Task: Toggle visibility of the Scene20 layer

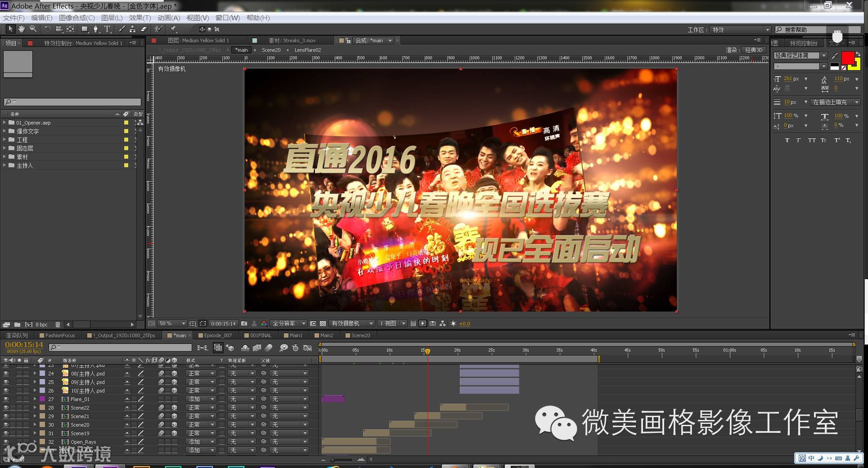Action: click(6, 425)
